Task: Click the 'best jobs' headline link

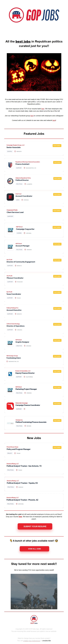Action: 23,42
